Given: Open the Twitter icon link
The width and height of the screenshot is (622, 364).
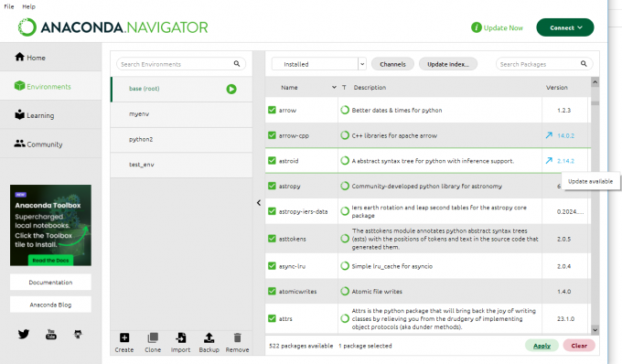Looking at the screenshot, I should [x=24, y=334].
